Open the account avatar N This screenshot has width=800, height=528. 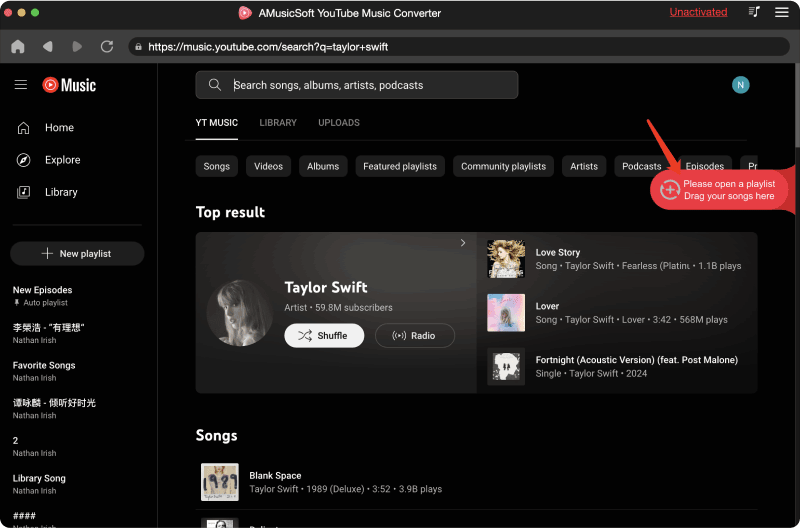coord(740,85)
